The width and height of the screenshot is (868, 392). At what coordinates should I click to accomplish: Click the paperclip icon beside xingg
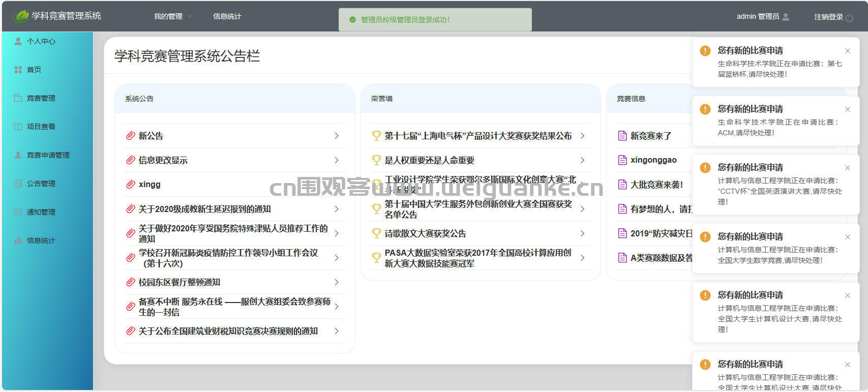point(131,185)
